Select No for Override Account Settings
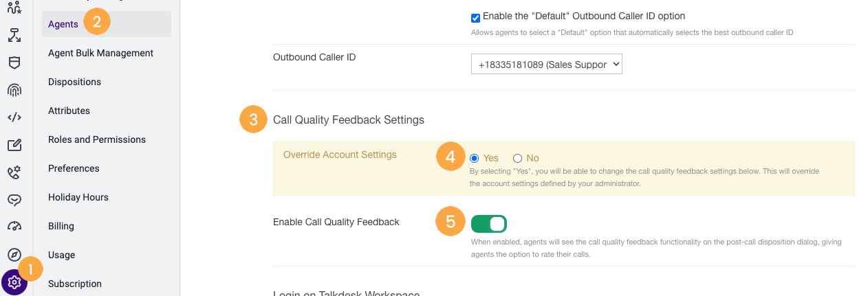The width and height of the screenshot is (868, 296). (x=517, y=158)
